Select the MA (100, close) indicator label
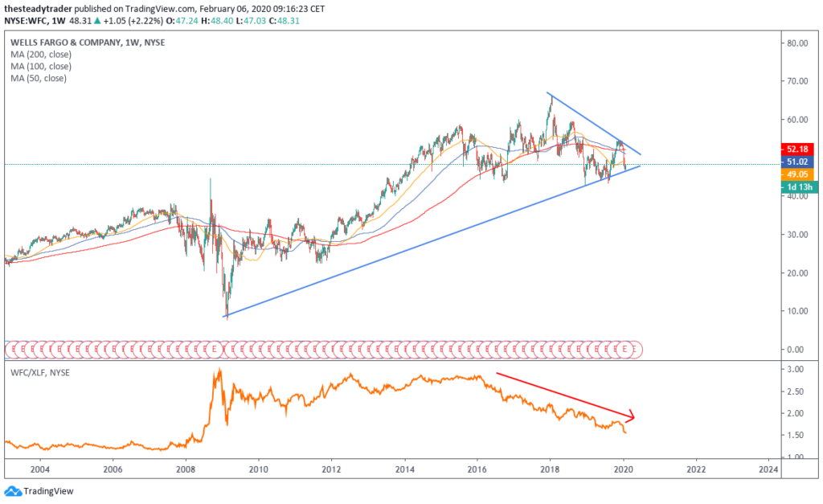823x504 pixels. [x=41, y=66]
